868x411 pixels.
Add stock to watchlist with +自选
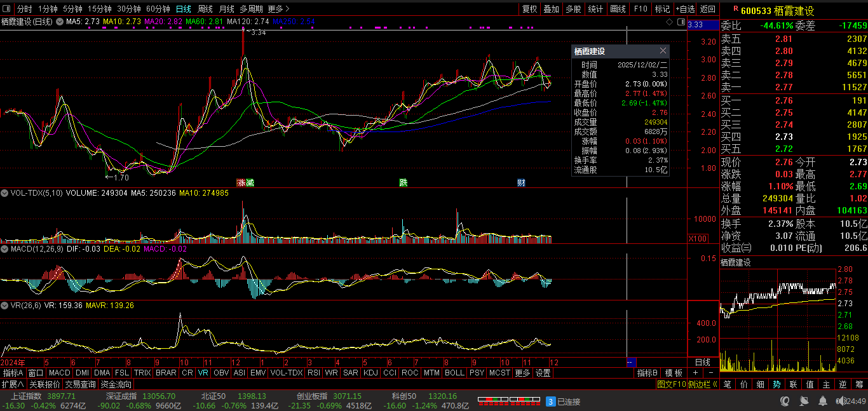click(x=685, y=9)
